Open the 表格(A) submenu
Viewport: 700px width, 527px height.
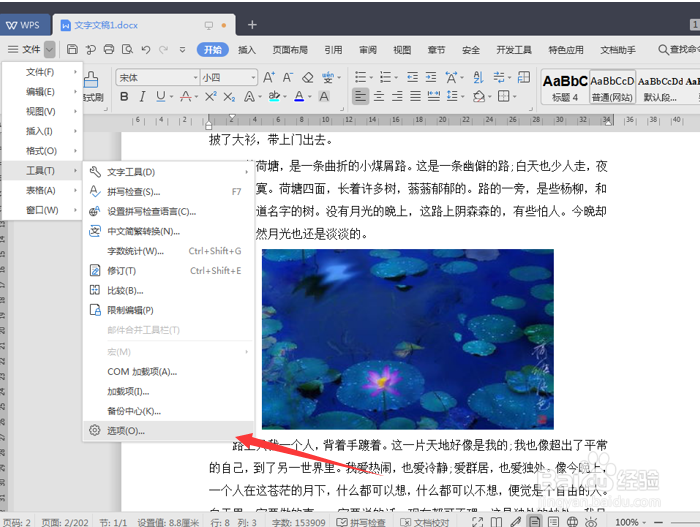click(x=42, y=190)
